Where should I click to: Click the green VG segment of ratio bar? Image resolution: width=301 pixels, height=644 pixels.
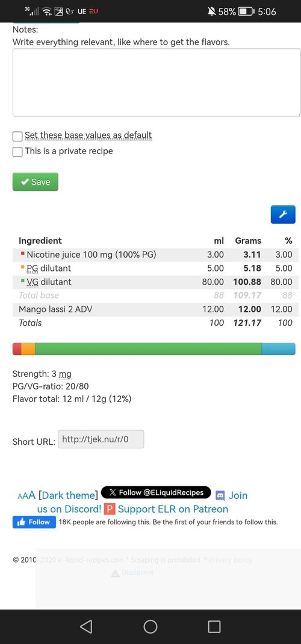pyautogui.click(x=148, y=348)
